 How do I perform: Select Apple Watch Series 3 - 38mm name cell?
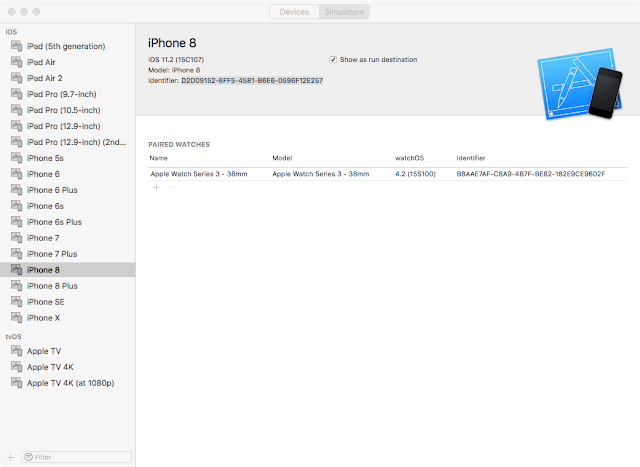pyautogui.click(x=199, y=174)
